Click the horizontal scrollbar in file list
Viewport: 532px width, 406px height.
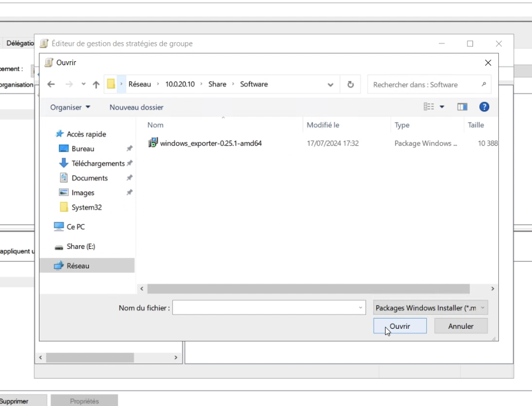tap(309, 289)
